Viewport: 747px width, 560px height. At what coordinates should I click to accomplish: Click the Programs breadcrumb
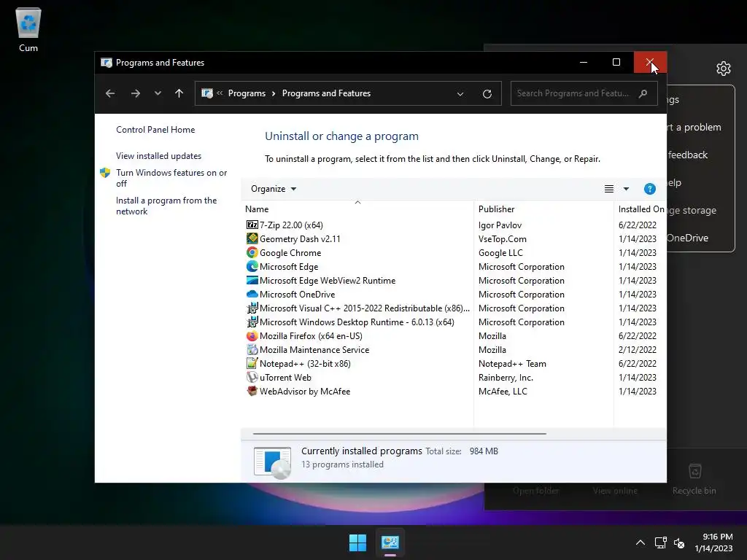[x=247, y=93]
